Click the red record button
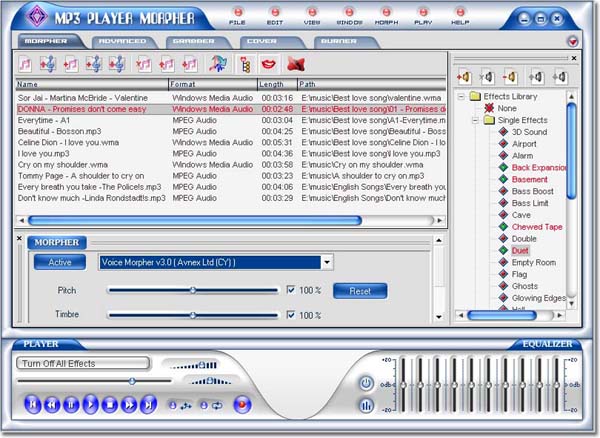The image size is (600, 438). (x=242, y=405)
